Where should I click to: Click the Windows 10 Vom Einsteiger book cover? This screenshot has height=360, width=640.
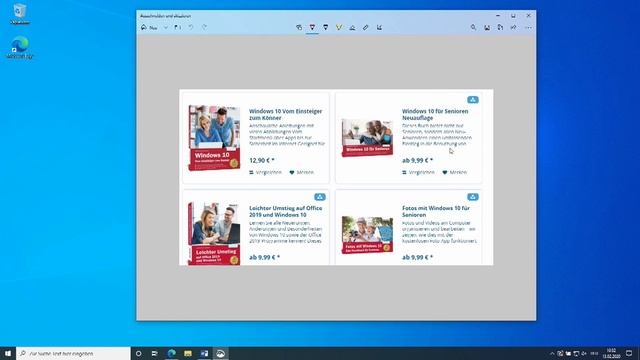[x=214, y=138]
